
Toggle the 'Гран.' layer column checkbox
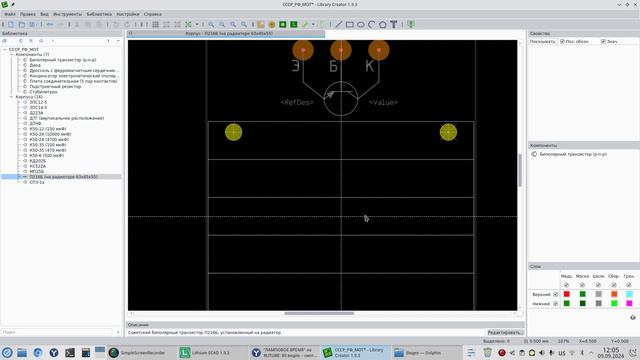point(629,285)
